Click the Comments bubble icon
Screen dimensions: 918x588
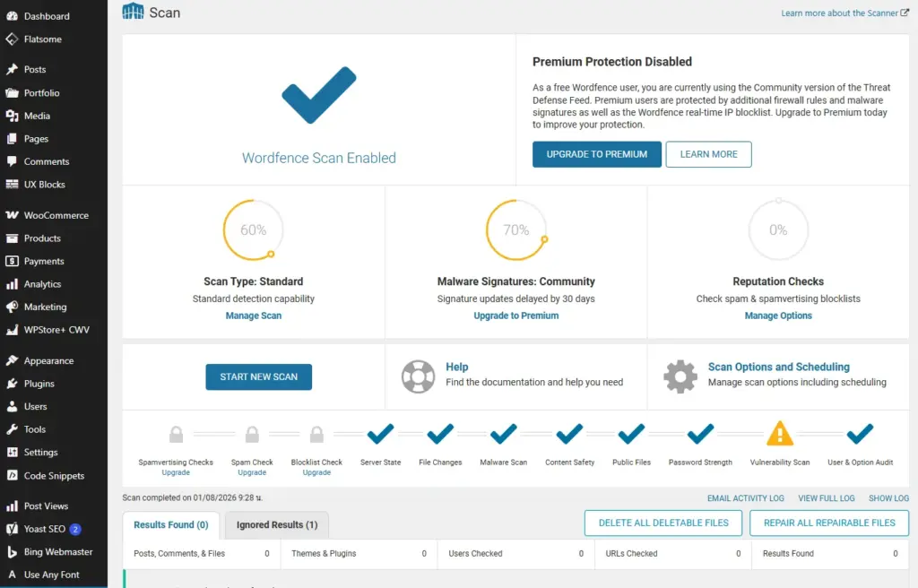12,161
